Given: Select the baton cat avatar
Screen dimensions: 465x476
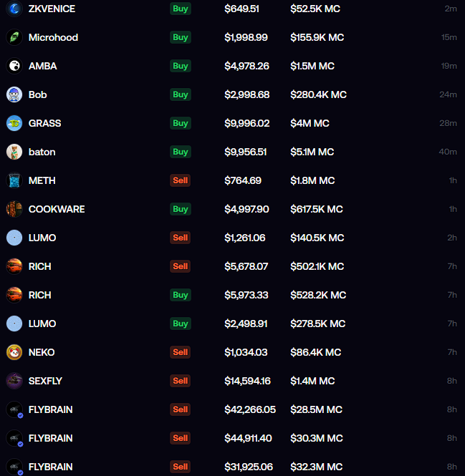Looking at the screenshot, I should (14, 152).
